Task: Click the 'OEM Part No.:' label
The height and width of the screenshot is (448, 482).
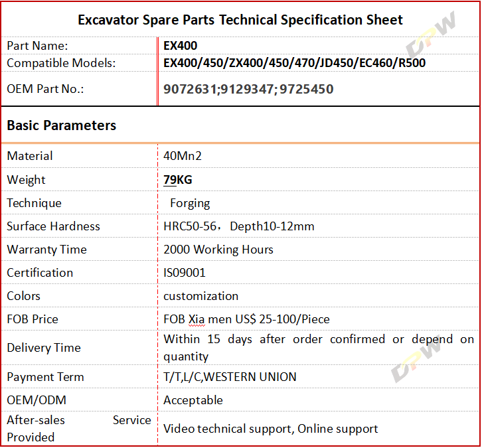Action: [x=45, y=89]
